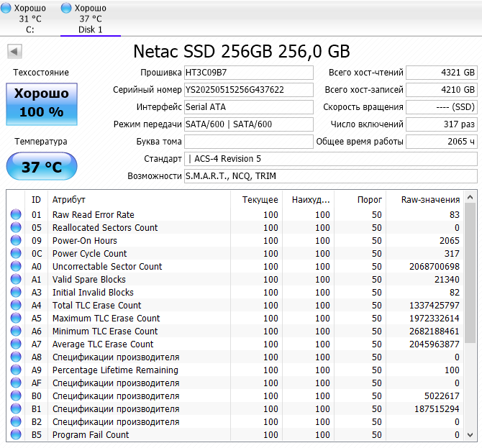
Task: Click the Disk 1 status orb in header
Action: click(x=67, y=8)
